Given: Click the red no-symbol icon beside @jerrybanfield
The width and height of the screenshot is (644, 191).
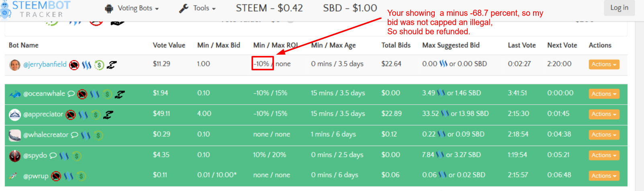Looking at the screenshot, I should (x=74, y=65).
